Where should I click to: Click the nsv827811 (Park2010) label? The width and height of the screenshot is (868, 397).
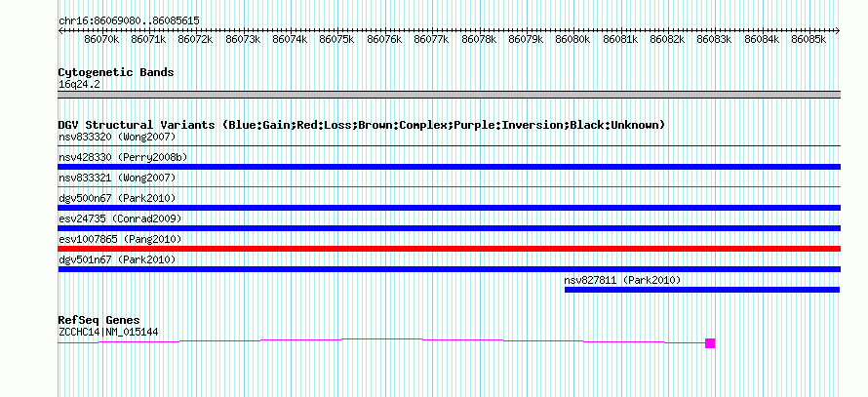tap(622, 280)
